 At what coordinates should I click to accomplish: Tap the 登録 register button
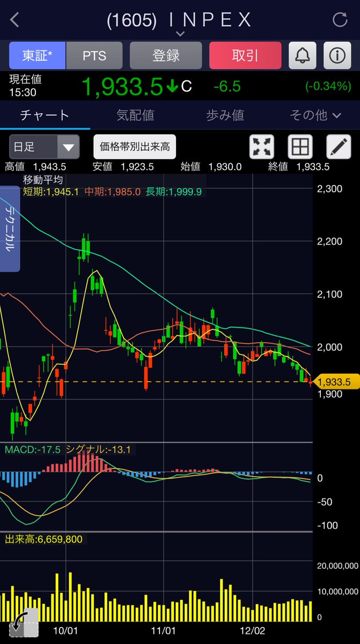(x=166, y=55)
